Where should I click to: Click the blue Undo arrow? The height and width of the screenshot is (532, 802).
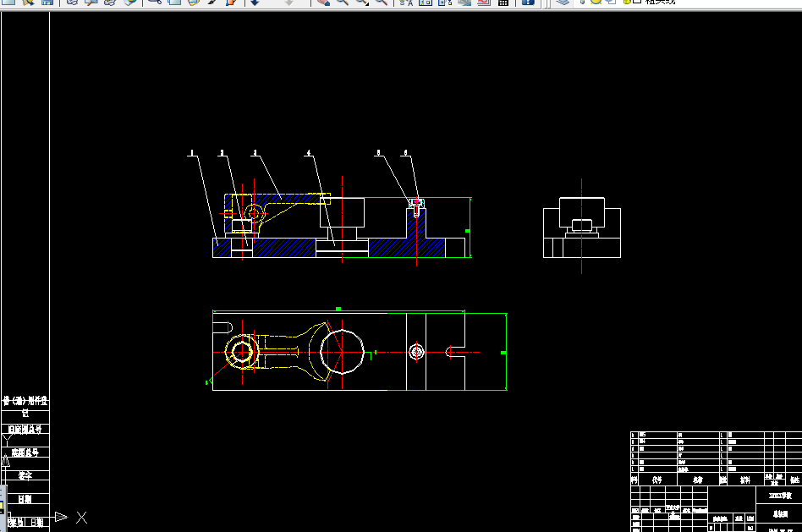pyautogui.click(x=255, y=2)
